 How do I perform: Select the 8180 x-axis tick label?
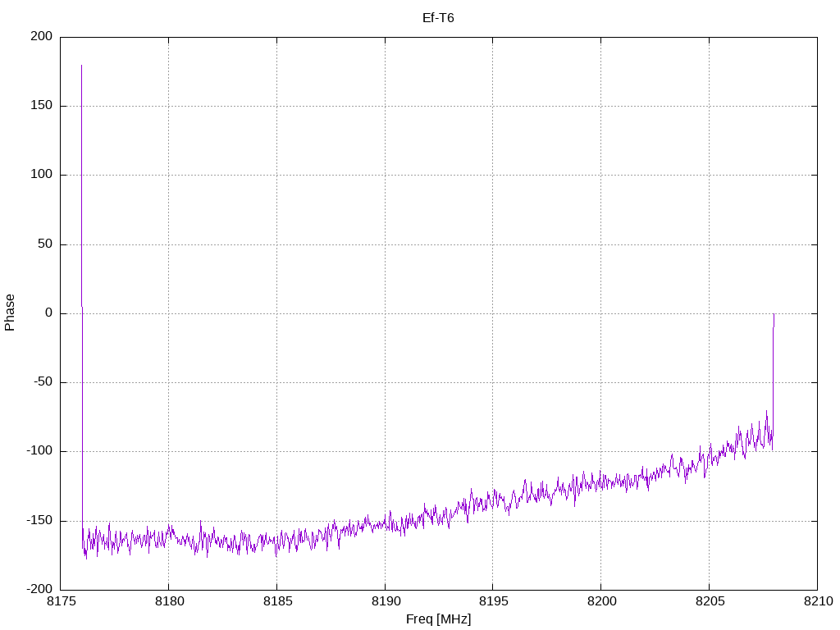pos(169,601)
